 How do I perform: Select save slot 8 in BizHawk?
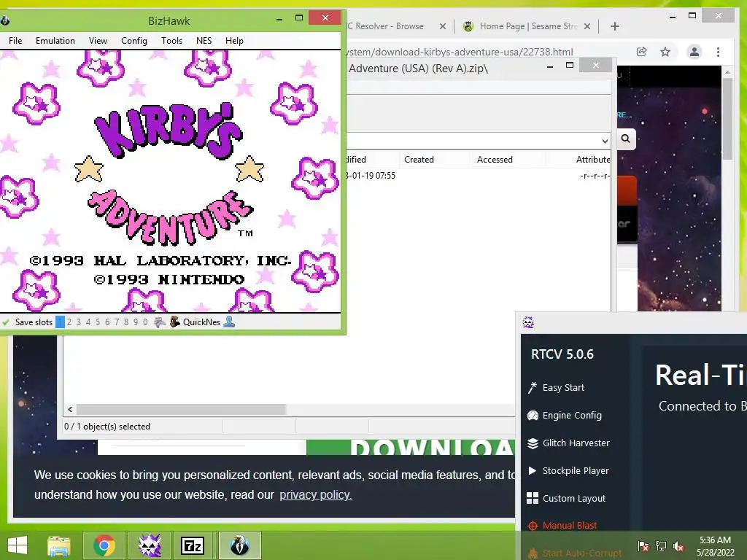126,322
